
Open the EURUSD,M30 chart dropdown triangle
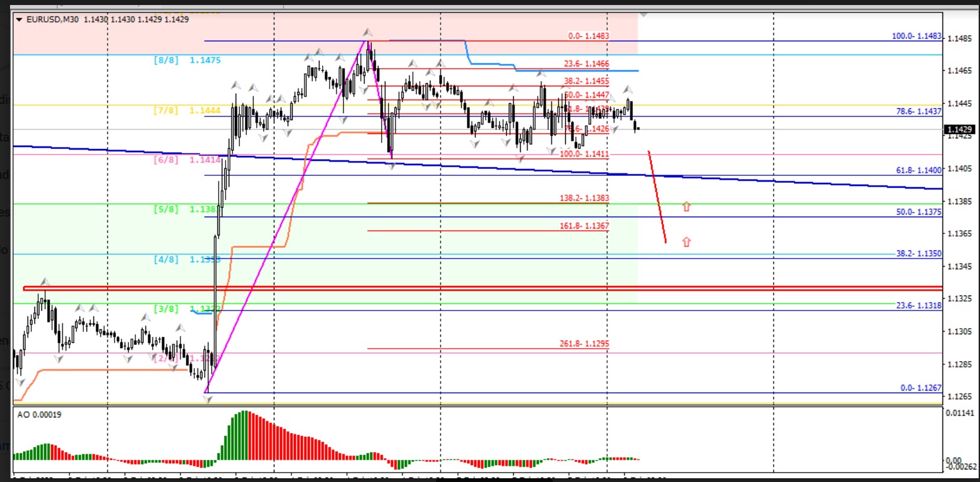[19, 19]
